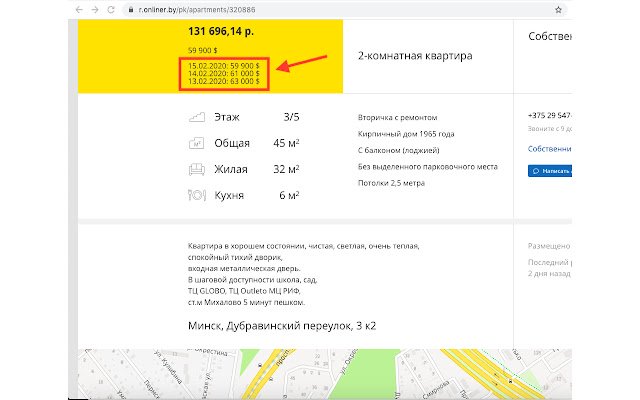The image size is (640, 400).
Task: Click price history entry 15.02.2020
Action: pyautogui.click(x=224, y=66)
